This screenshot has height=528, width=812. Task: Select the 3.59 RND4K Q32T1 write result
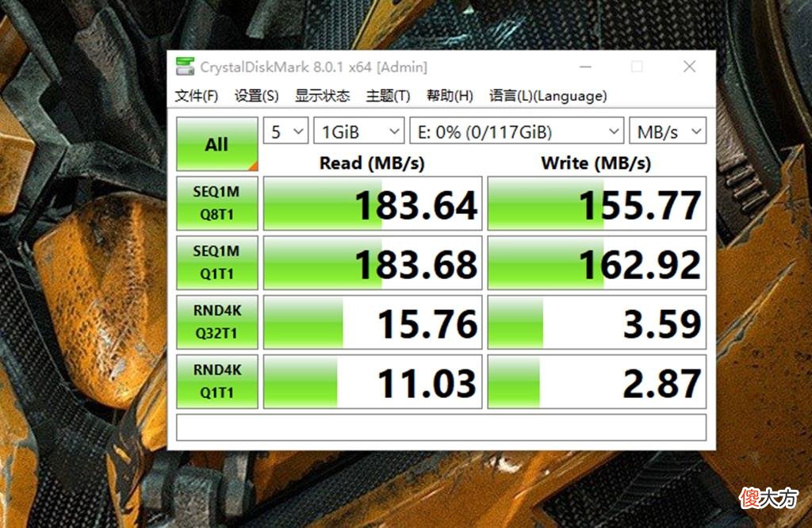point(596,322)
